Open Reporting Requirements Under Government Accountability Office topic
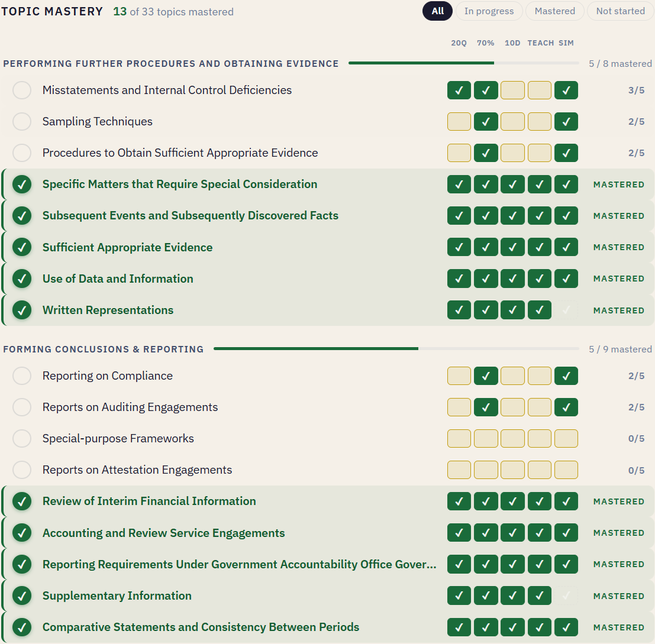 pyautogui.click(x=240, y=564)
